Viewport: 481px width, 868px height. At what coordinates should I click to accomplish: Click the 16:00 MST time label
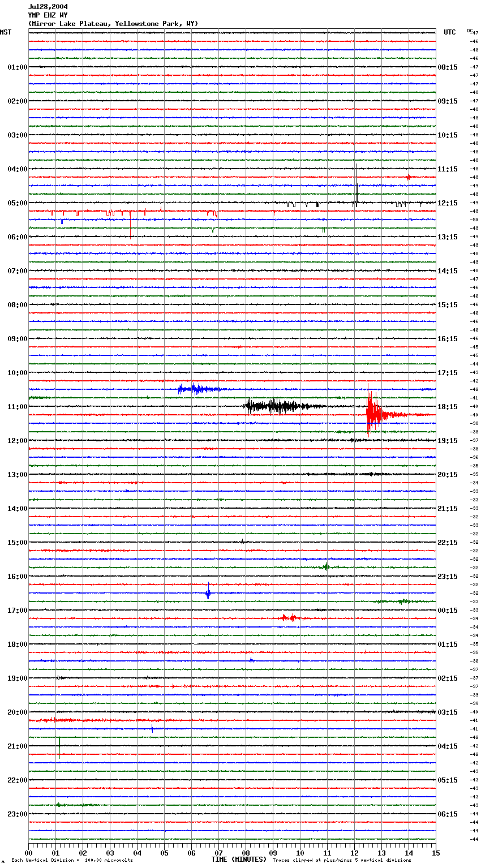[x=17, y=577]
